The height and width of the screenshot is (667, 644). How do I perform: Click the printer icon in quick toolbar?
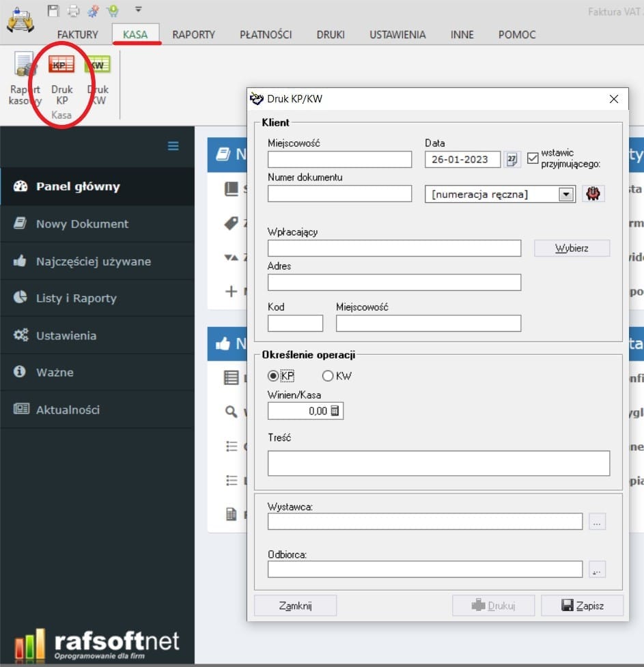[x=73, y=10]
